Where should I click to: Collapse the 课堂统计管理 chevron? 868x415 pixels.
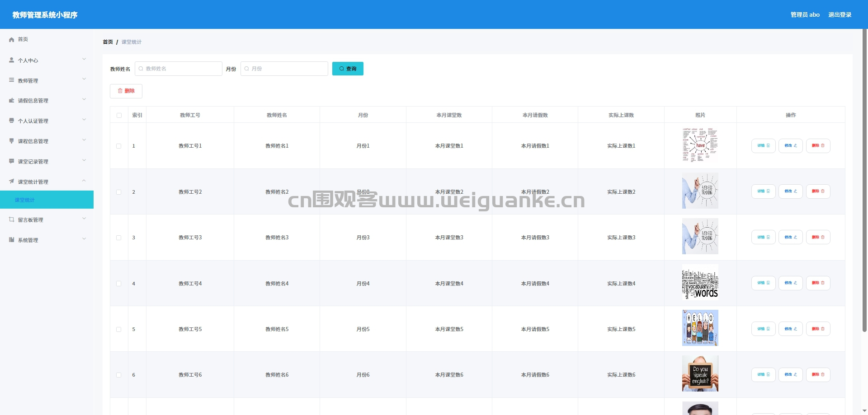tap(84, 181)
